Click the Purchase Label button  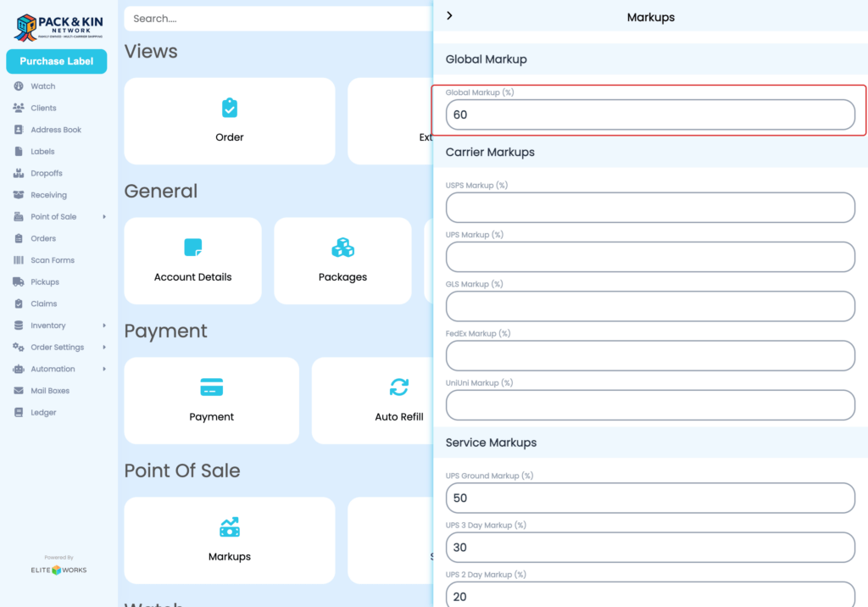pos(56,61)
